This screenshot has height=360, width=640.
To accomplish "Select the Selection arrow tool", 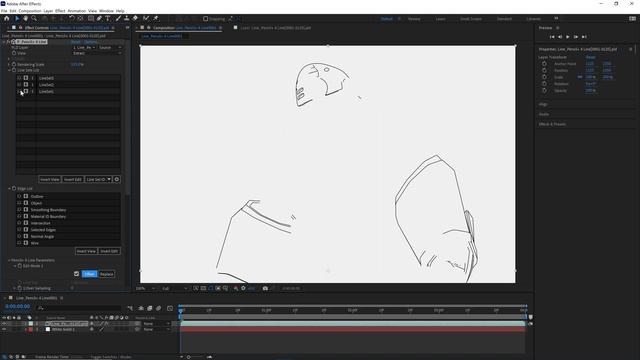I will coord(17,18).
